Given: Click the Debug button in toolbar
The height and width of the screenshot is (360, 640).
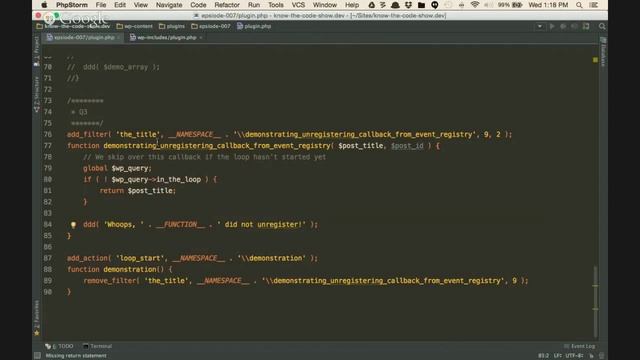Looking at the screenshot, I should coord(563,26).
